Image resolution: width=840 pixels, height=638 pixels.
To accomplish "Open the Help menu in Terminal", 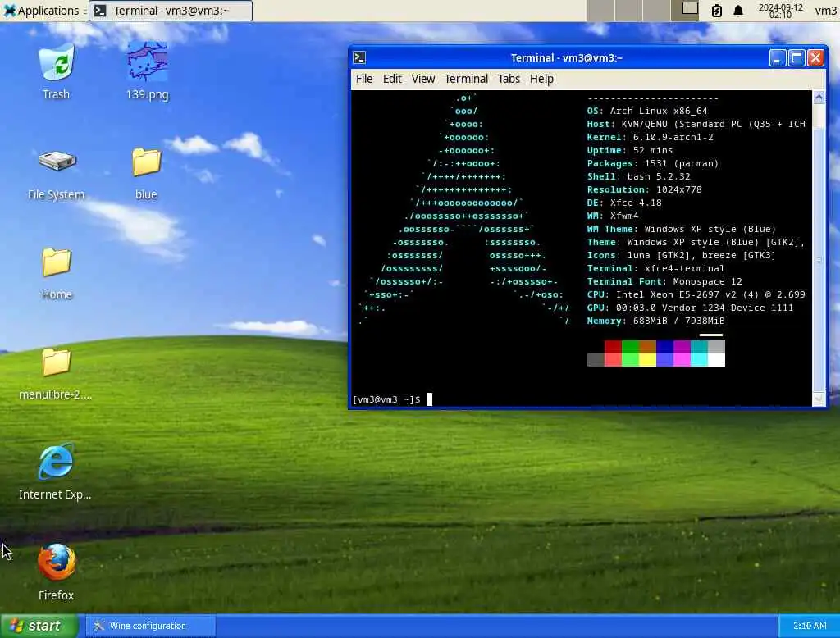I will (541, 79).
